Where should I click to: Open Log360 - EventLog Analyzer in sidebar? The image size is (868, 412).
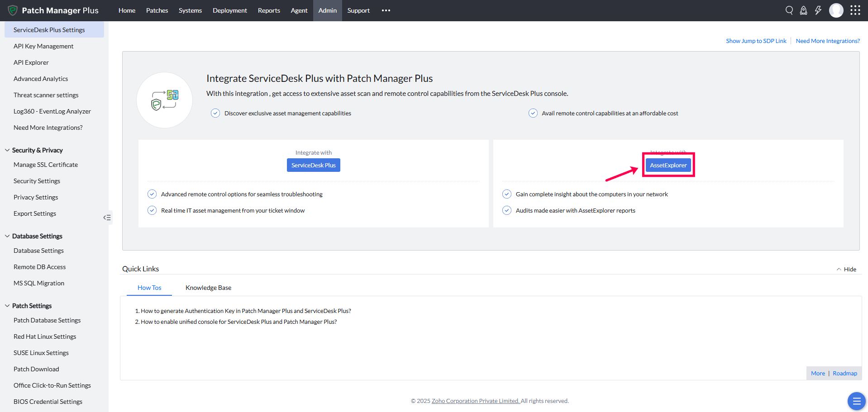52,111
